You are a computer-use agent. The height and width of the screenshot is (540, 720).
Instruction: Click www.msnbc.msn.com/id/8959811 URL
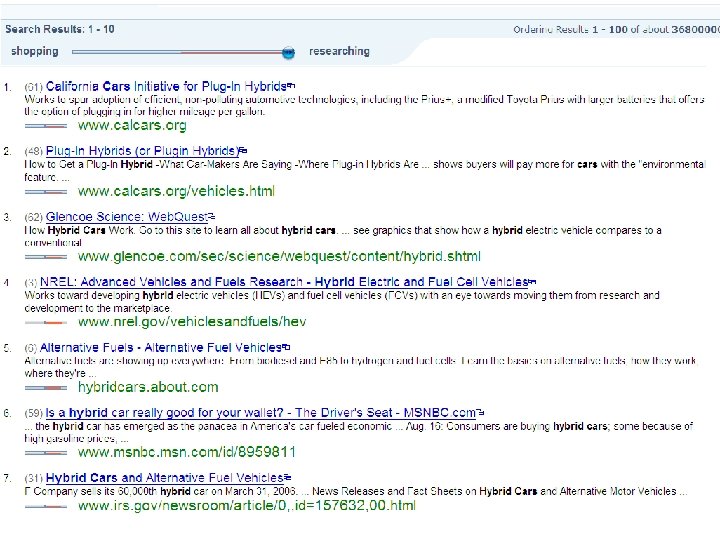pos(186,452)
